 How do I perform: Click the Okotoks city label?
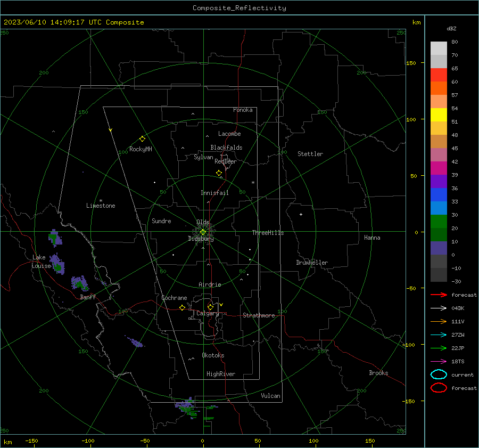coord(213,355)
